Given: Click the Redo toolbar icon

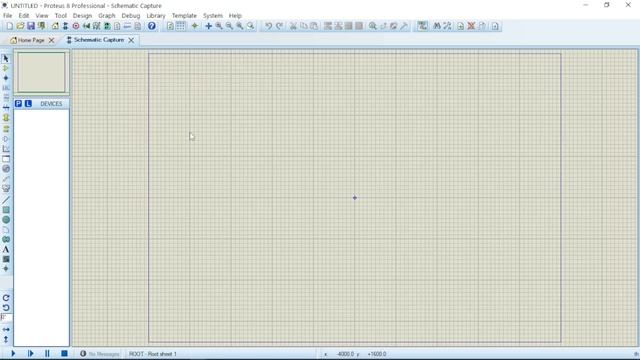Looking at the screenshot, I should click(x=279, y=26).
